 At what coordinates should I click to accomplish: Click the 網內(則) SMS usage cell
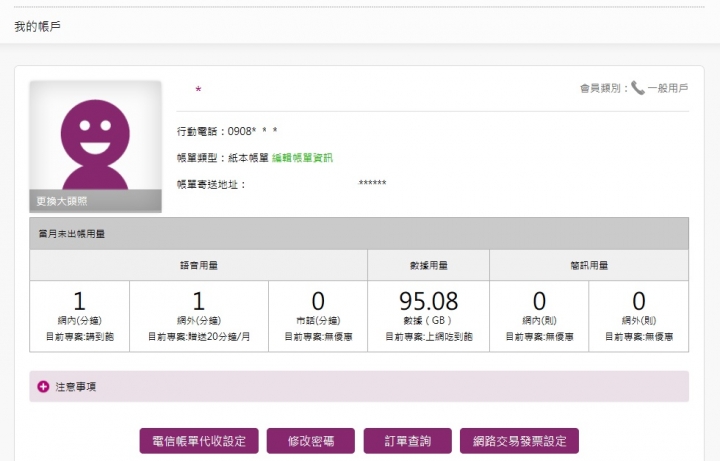(539, 316)
